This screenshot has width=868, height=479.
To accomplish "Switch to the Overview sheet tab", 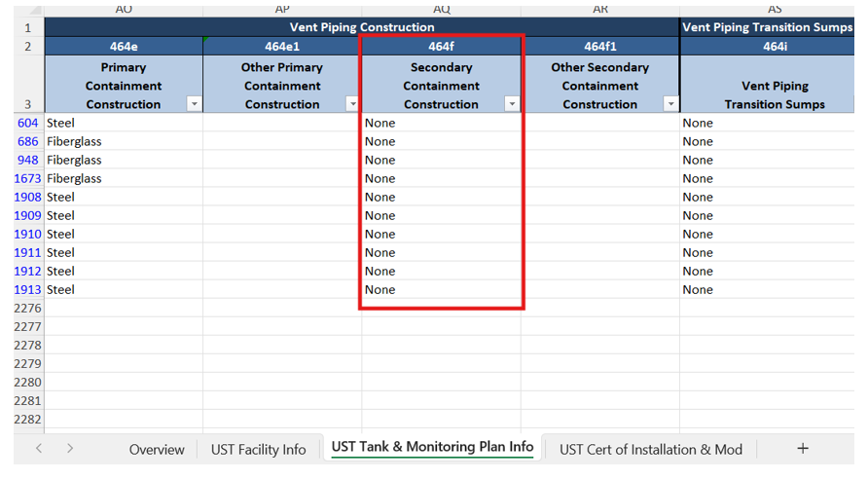I will (157, 450).
